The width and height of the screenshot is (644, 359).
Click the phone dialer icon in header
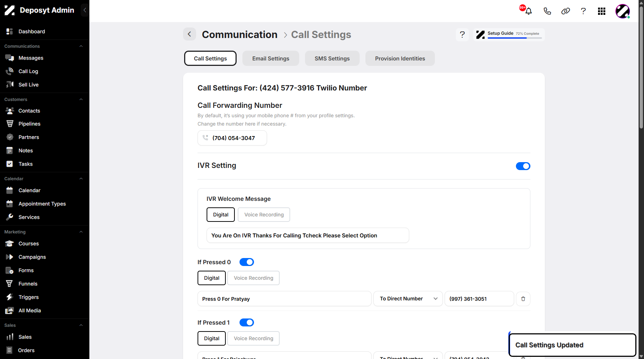point(547,11)
